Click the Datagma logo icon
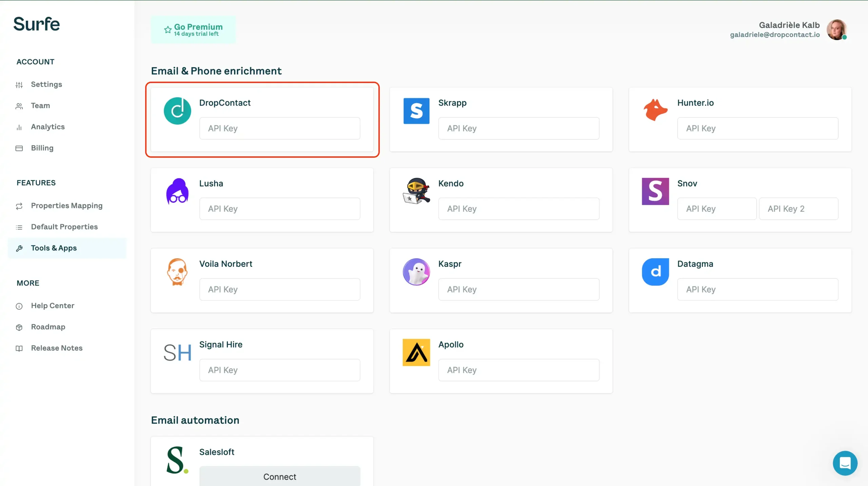The width and height of the screenshot is (868, 486). tap(655, 272)
